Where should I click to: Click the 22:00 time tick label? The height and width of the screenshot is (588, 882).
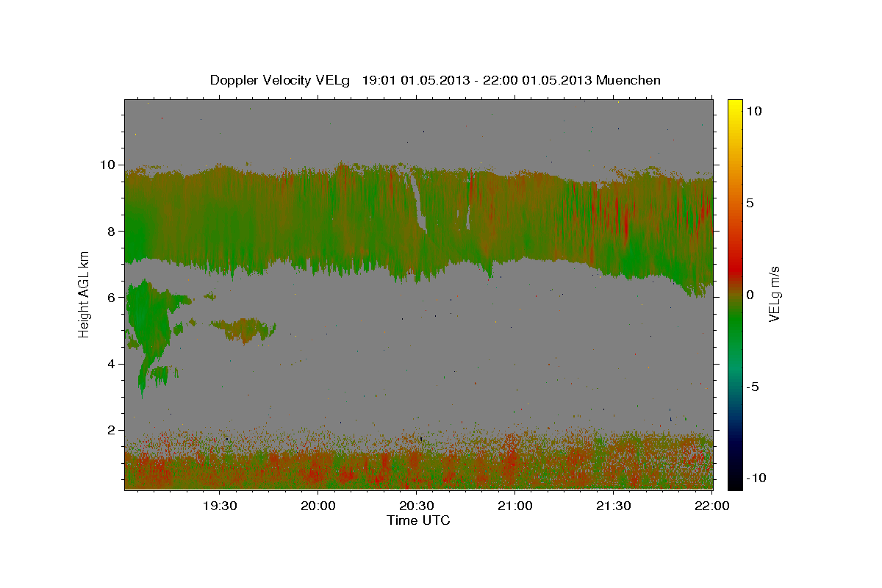(711, 506)
